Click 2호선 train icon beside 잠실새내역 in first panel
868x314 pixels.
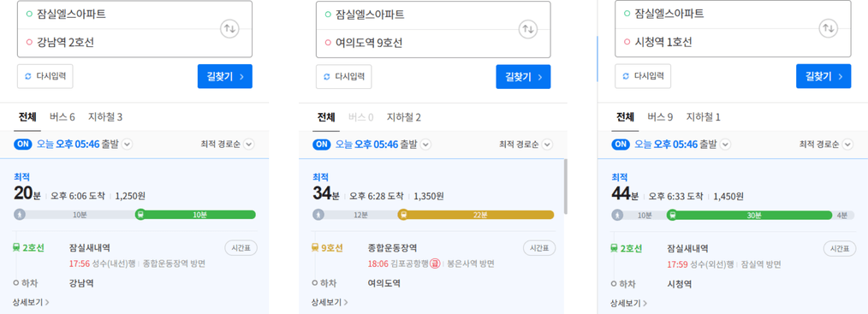pyautogui.click(x=16, y=248)
